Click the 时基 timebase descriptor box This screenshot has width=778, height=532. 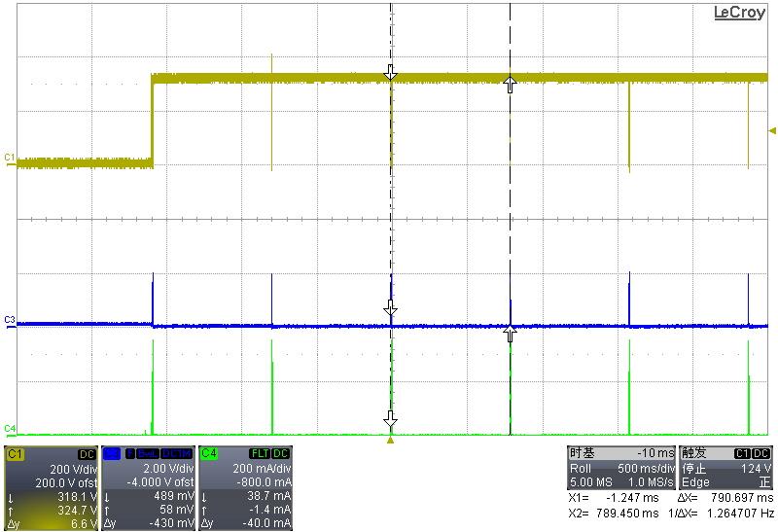point(620,467)
